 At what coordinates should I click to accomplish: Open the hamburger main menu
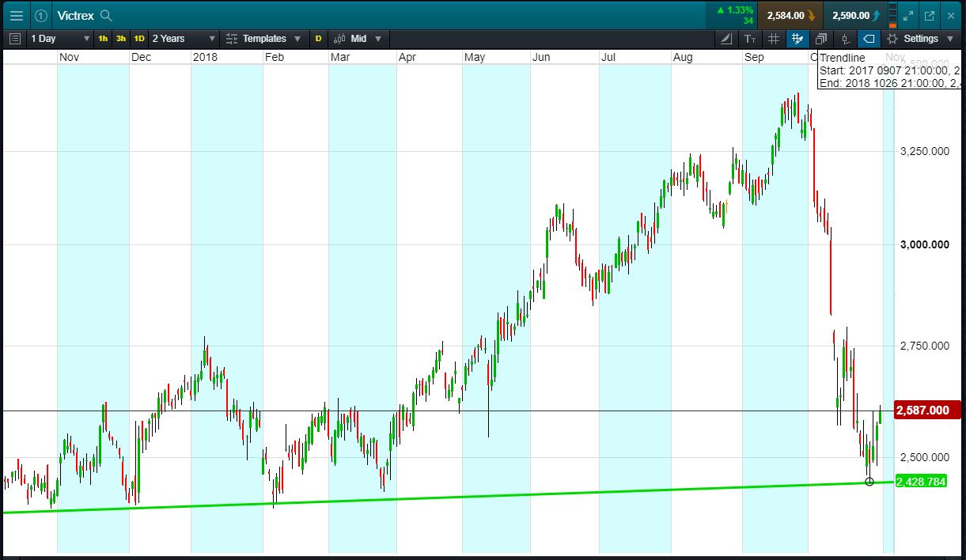pyautogui.click(x=16, y=15)
